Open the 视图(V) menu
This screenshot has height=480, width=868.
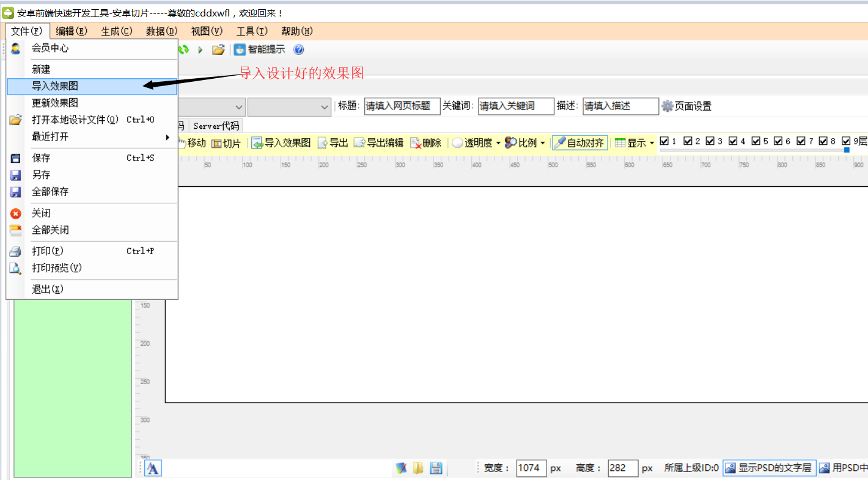tap(207, 31)
